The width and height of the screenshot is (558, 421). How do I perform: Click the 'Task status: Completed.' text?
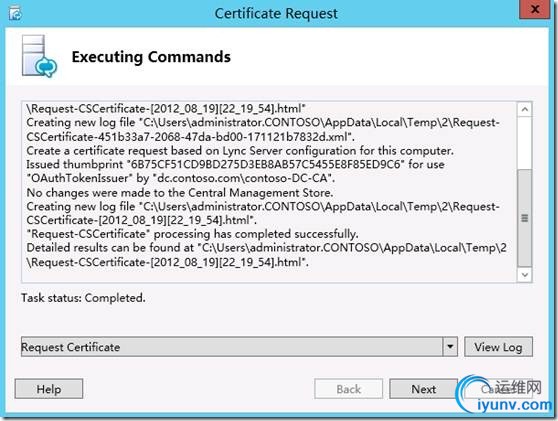pos(83,298)
